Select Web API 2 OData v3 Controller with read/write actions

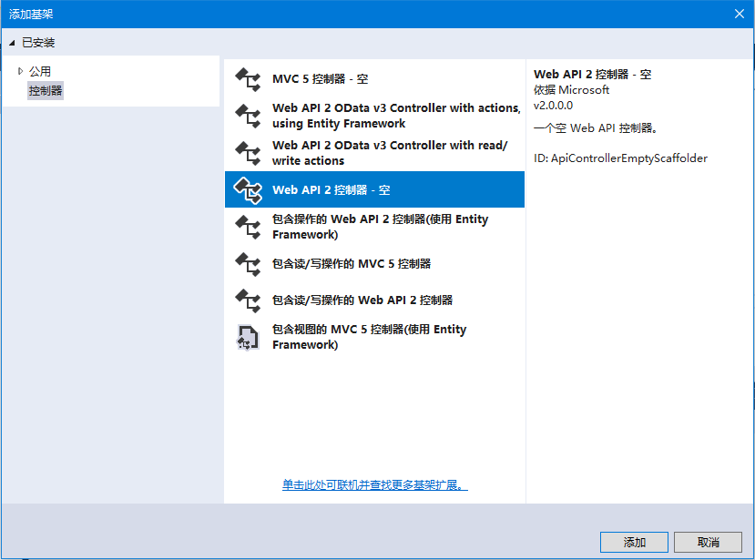coord(390,153)
